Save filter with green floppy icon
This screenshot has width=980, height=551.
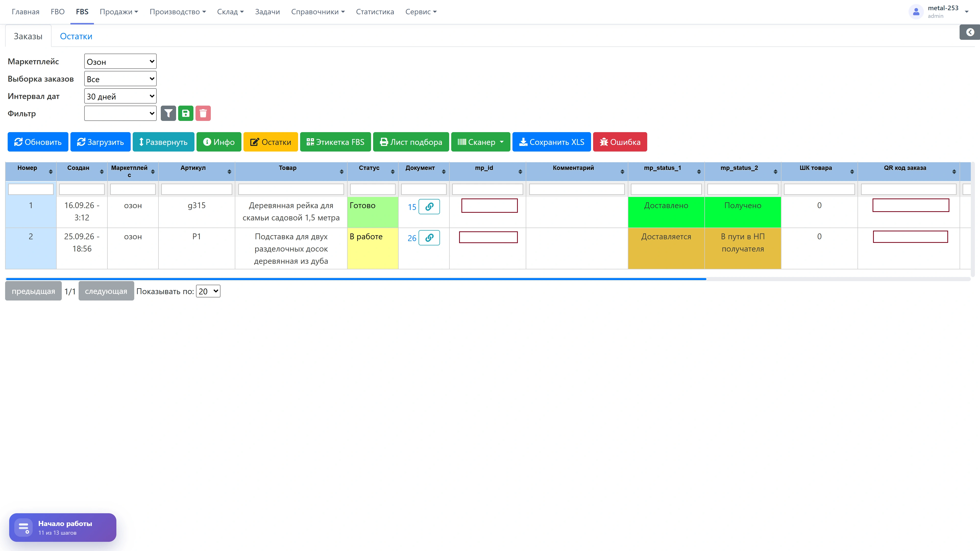(x=186, y=113)
